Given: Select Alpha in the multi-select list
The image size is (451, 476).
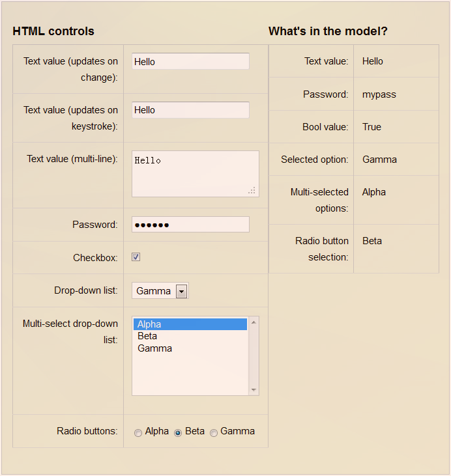Looking at the screenshot, I should click(190, 324).
